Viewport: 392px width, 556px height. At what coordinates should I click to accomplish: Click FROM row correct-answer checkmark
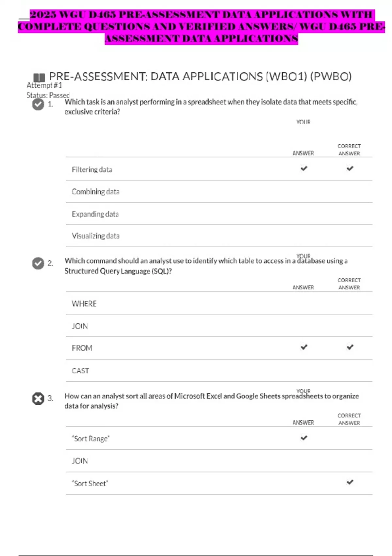(x=350, y=347)
